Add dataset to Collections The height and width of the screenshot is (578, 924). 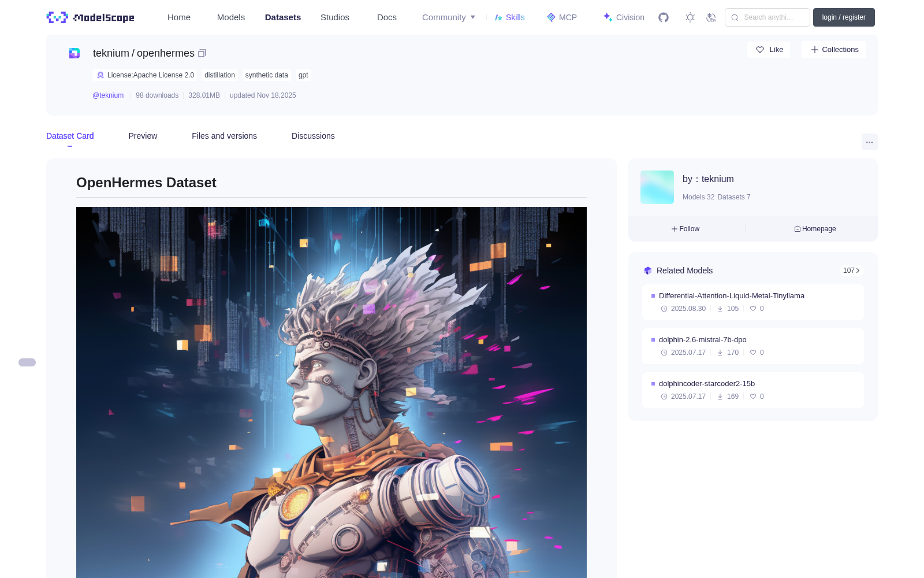[x=834, y=50]
